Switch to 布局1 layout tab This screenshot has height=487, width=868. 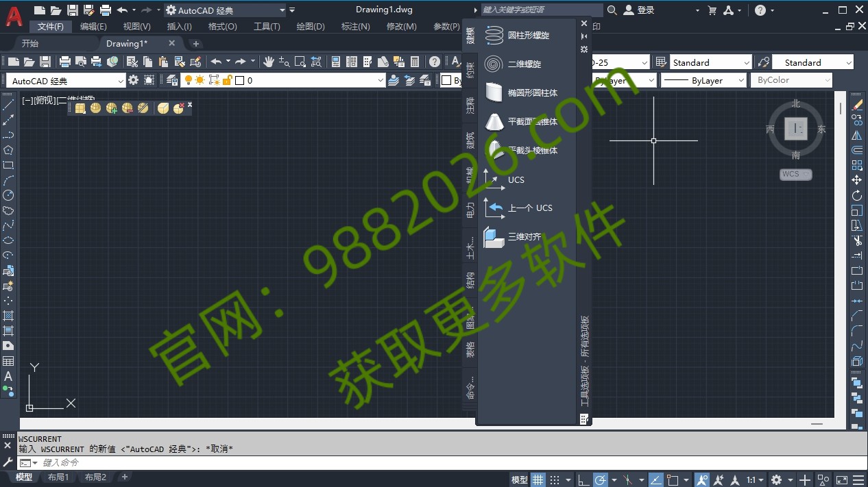(x=58, y=477)
